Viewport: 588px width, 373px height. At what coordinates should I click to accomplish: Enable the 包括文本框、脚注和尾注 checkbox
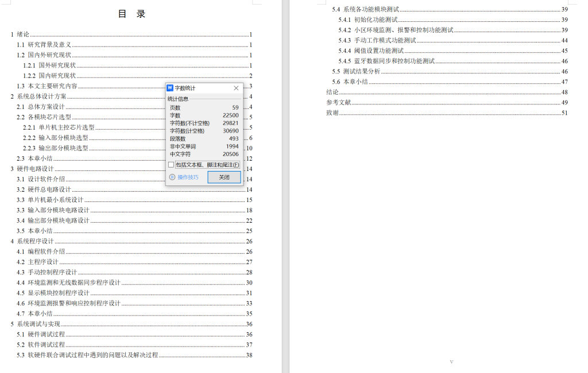(171, 166)
